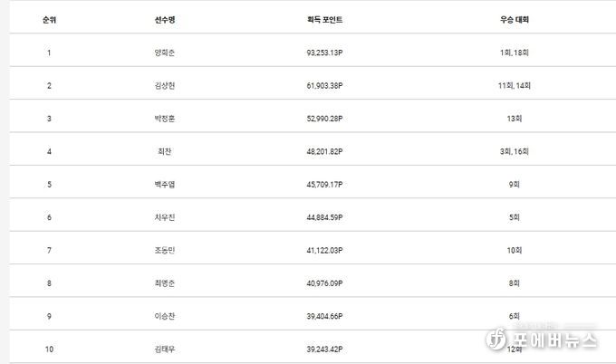Viewport: 616px width, 364px height.
Task: Select player name 최찬 in rank 4
Action: [x=165, y=151]
